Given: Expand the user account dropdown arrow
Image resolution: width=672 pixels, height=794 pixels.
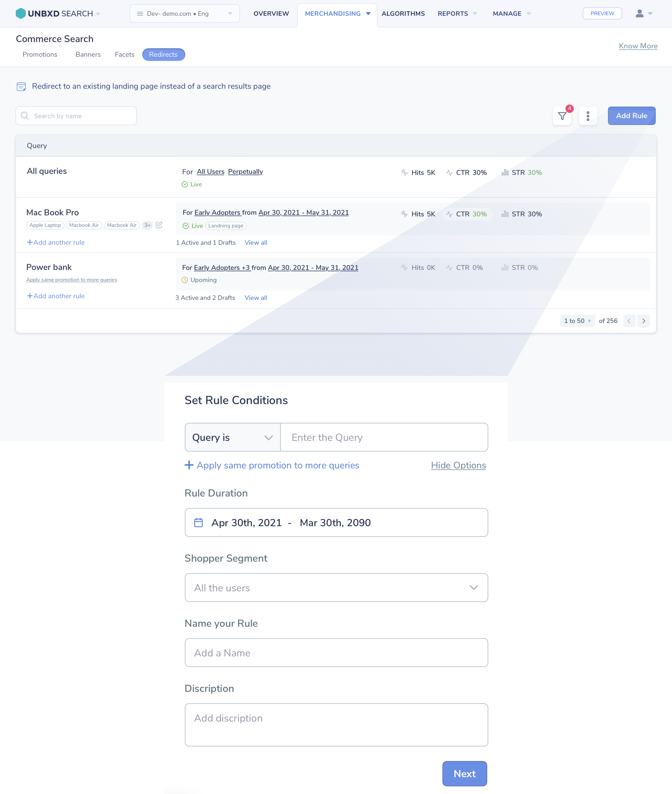Looking at the screenshot, I should 650,14.
